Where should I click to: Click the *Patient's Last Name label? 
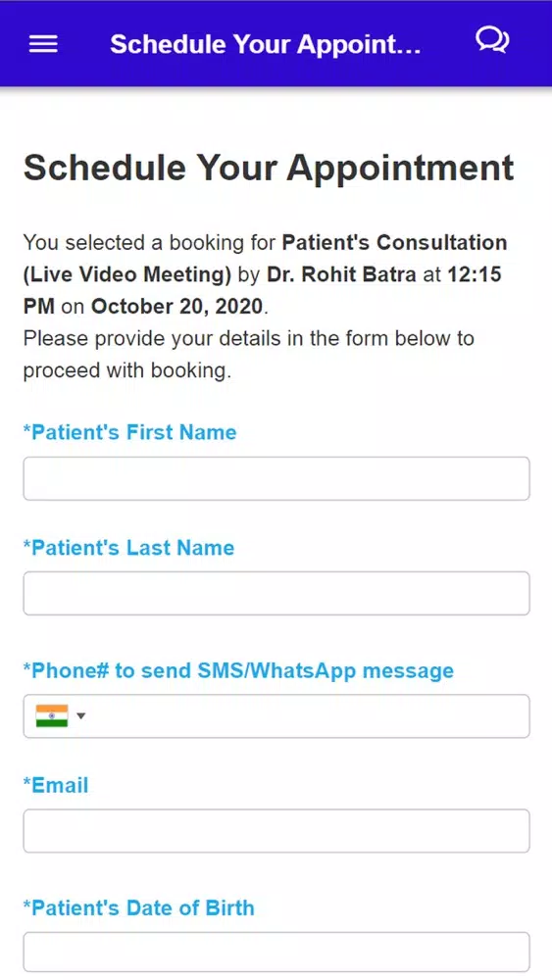128,548
